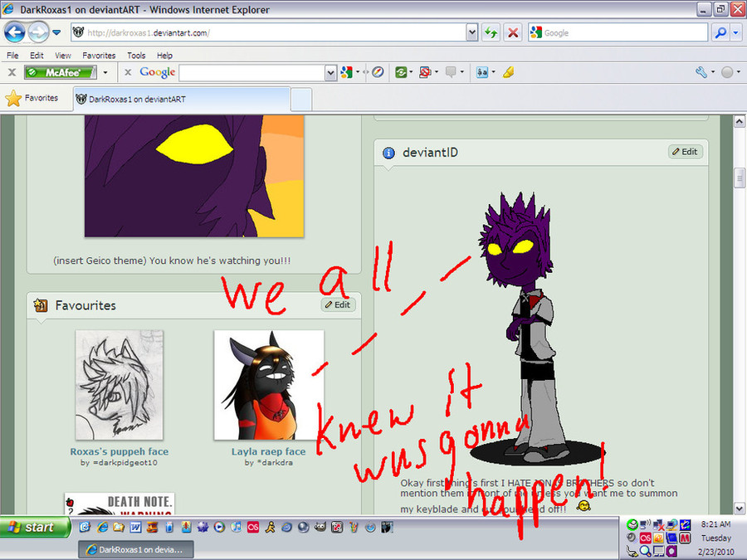Refresh the page with the green arrows button
This screenshot has height=560, width=747.
pos(491,32)
